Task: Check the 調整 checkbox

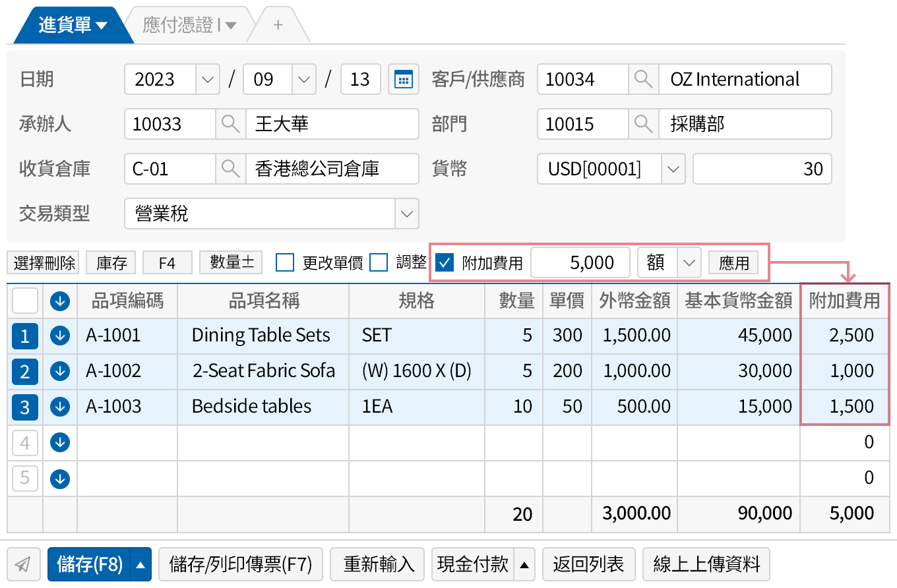Action: pyautogui.click(x=379, y=262)
